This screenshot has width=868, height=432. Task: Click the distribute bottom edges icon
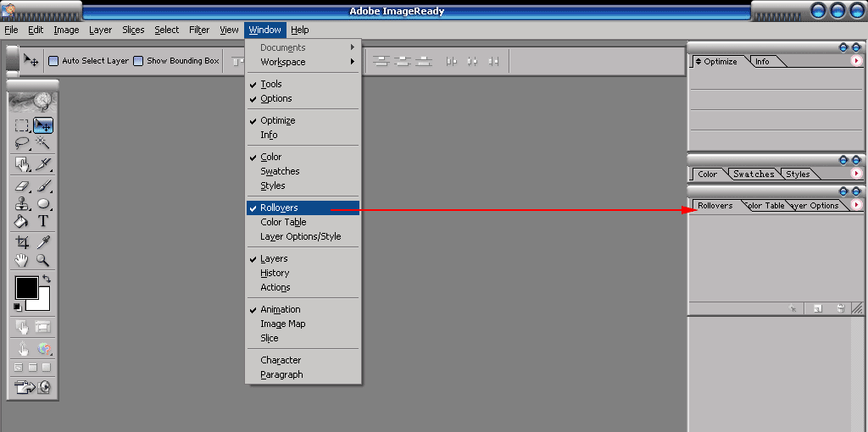[x=424, y=61]
